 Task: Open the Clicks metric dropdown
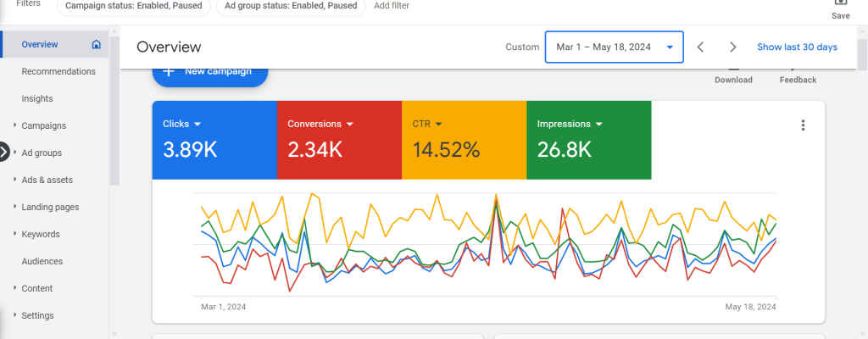pyautogui.click(x=198, y=124)
